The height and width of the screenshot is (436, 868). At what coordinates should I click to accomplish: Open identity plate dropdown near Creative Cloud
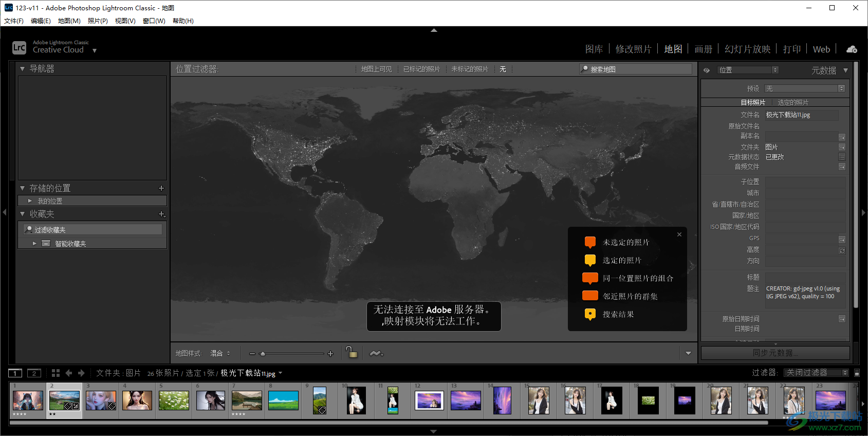click(95, 51)
